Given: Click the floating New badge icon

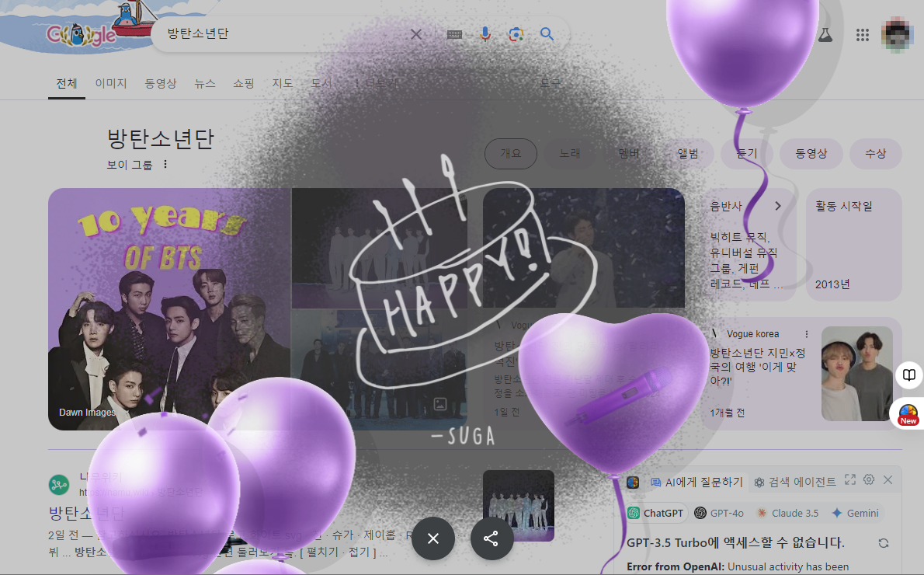Looking at the screenshot, I should [x=908, y=414].
